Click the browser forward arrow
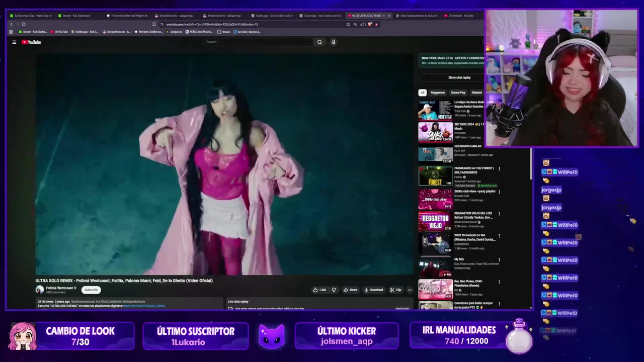Image resolution: width=644 pixels, height=362 pixels. (x=17, y=24)
